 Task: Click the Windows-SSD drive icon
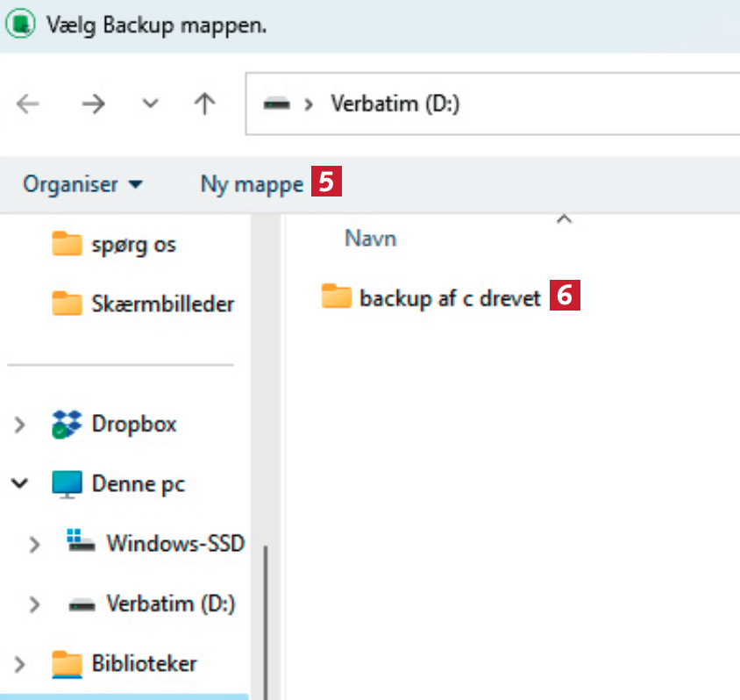(x=82, y=543)
